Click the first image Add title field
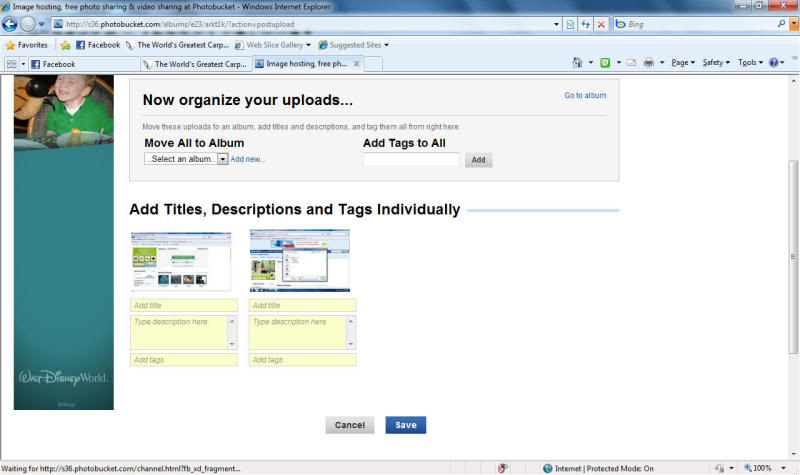The image size is (800, 475). [183, 305]
